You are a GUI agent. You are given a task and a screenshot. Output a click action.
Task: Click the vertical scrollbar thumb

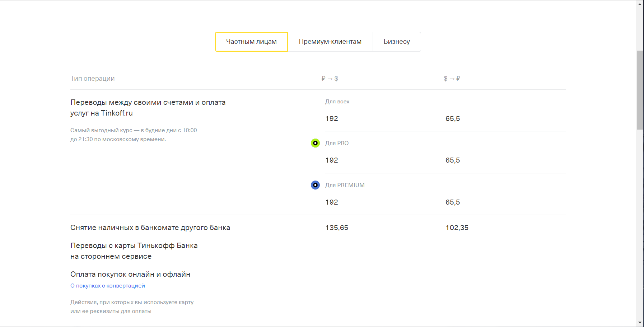640,90
